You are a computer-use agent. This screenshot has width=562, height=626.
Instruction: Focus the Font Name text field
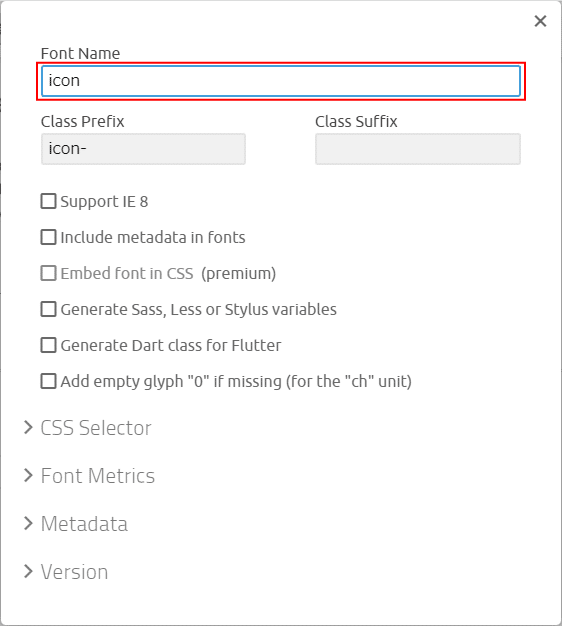tap(281, 81)
